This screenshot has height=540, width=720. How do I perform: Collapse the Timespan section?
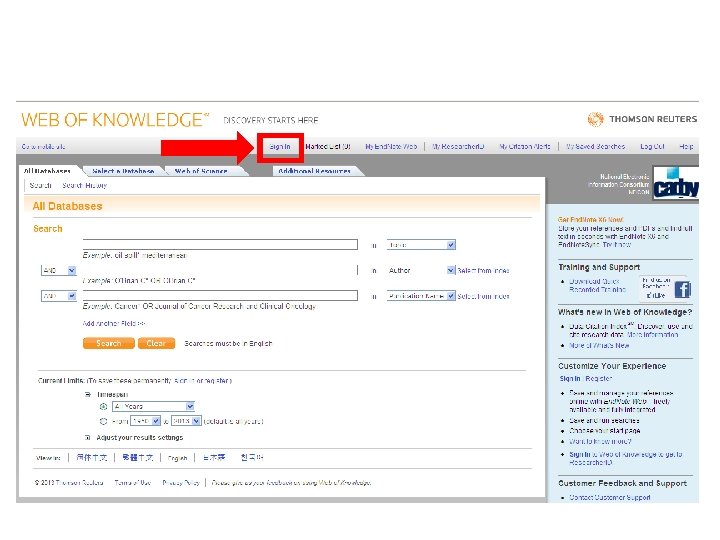point(88,394)
